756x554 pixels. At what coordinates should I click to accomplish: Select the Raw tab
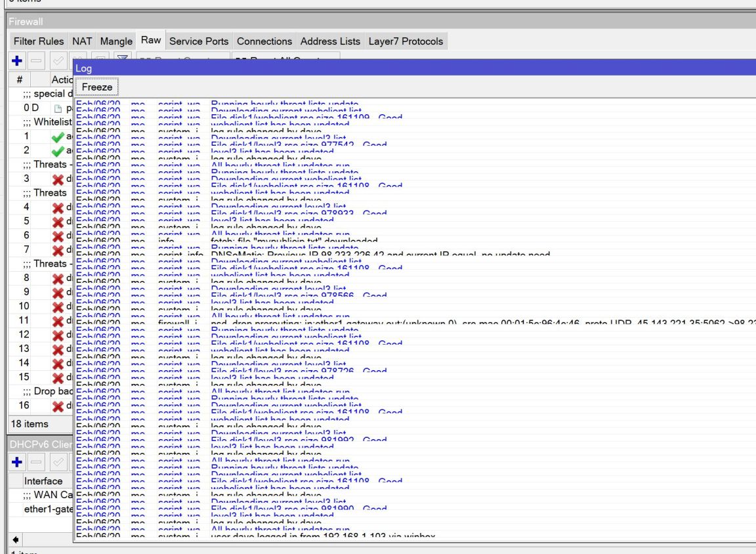[151, 40]
